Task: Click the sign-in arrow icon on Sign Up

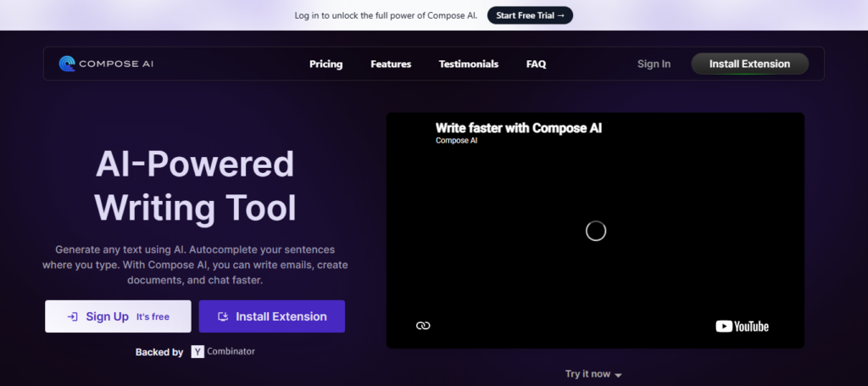Action: click(x=72, y=316)
